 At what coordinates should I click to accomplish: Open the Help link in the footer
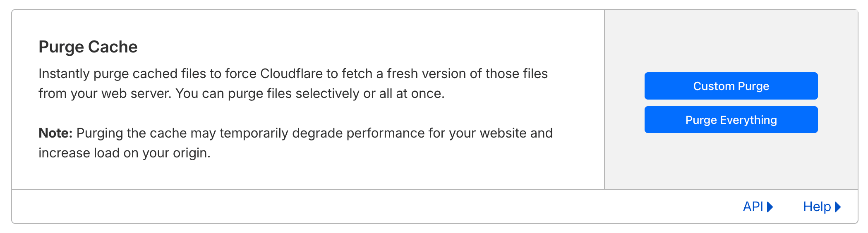[817, 207]
